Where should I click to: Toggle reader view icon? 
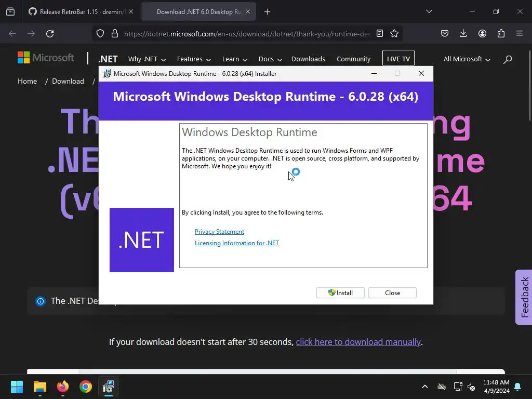point(380,33)
